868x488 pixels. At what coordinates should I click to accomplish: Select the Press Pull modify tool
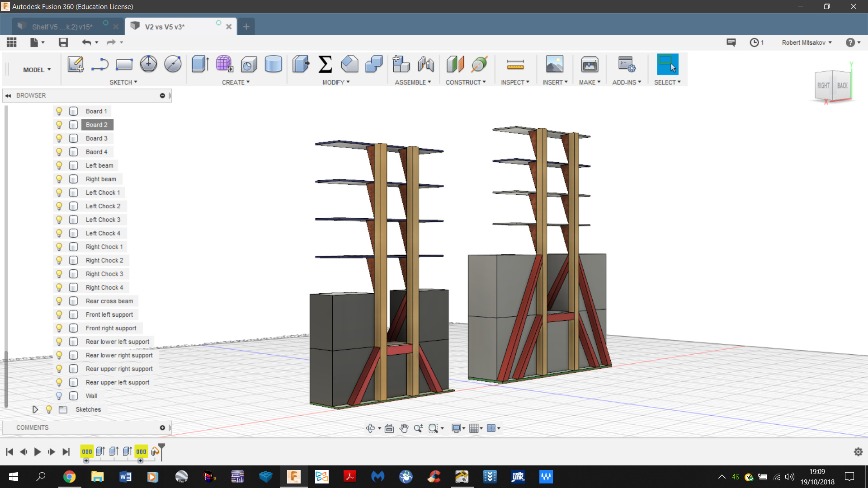click(x=301, y=64)
